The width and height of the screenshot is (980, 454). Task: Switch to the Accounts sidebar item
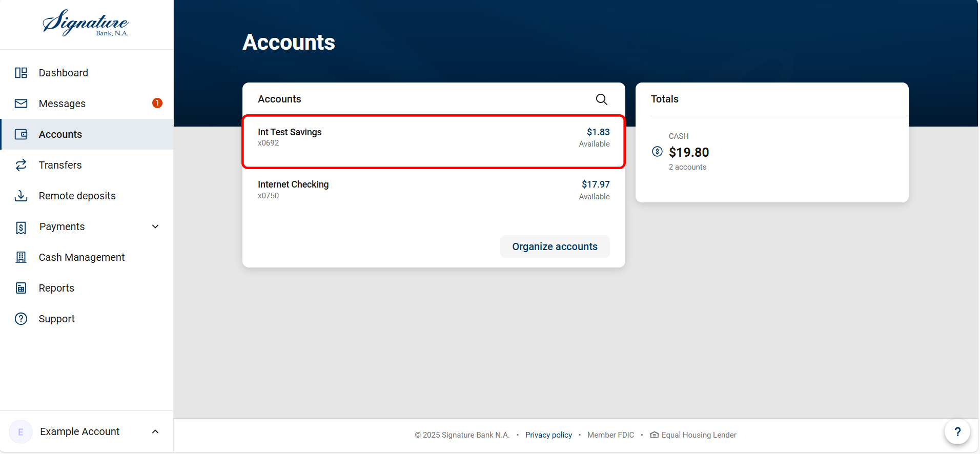pos(60,134)
